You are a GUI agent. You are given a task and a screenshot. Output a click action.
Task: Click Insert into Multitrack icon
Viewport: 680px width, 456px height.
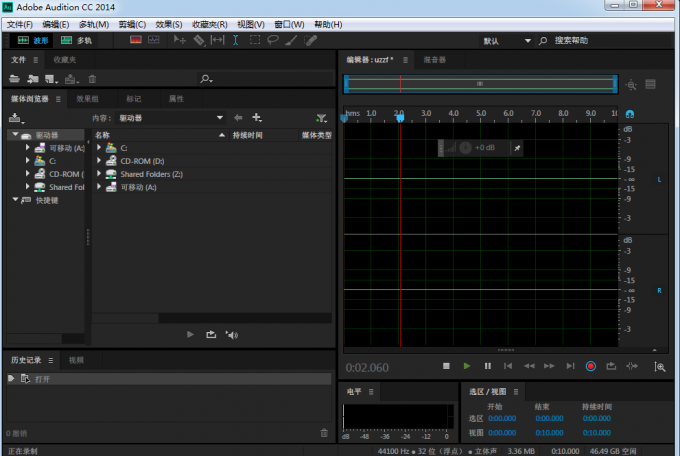pos(72,79)
